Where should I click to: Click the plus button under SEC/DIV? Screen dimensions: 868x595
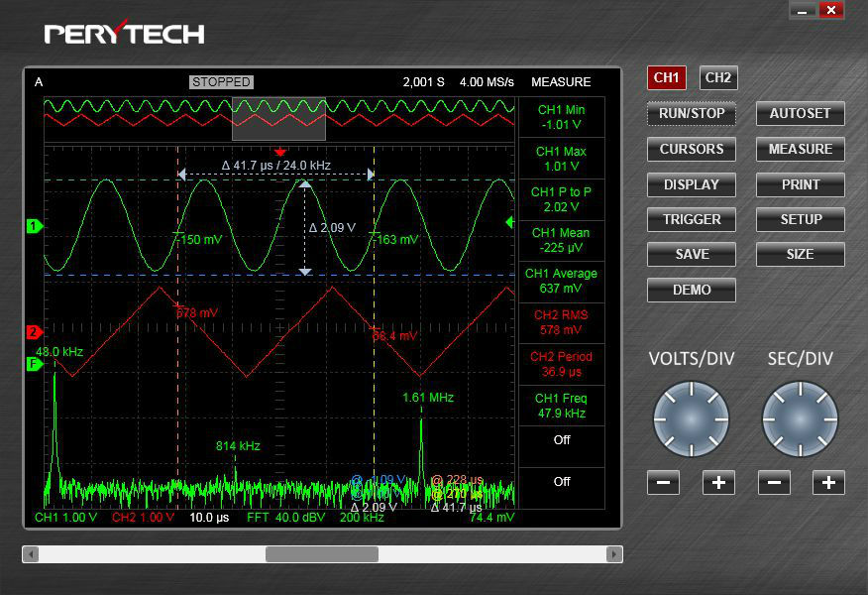tap(828, 483)
